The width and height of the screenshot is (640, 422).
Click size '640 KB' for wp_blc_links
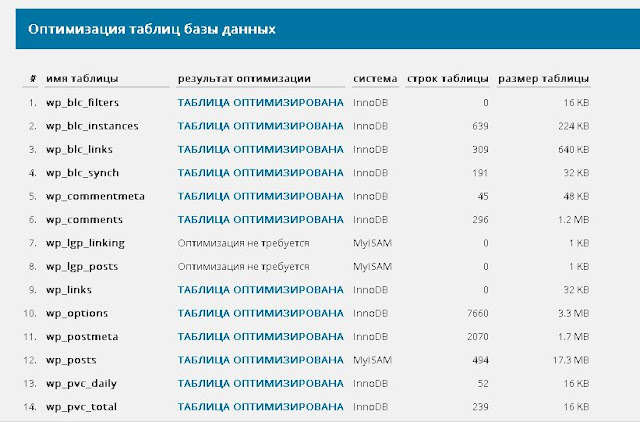coord(573,149)
